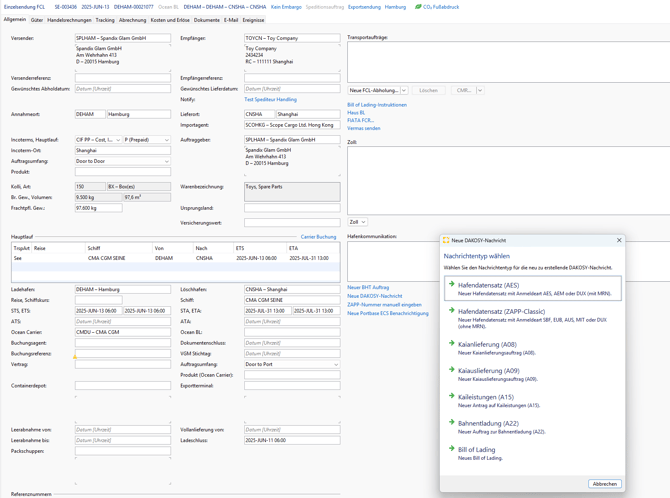Click the ETS column header in Hauptlauf
Viewport: 670px width, 498px height.
click(260, 248)
